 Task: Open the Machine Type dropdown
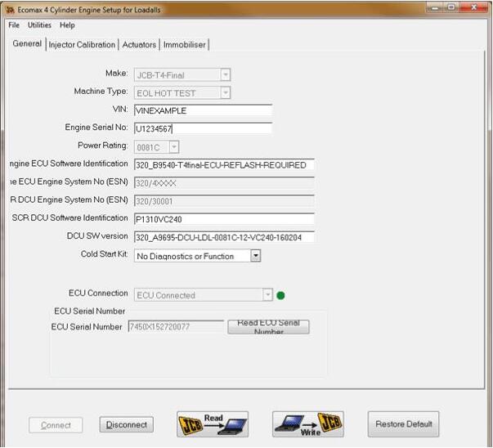pos(182,93)
